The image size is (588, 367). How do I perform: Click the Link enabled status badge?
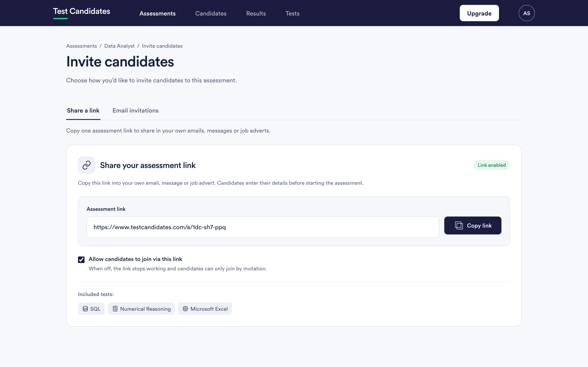point(492,165)
